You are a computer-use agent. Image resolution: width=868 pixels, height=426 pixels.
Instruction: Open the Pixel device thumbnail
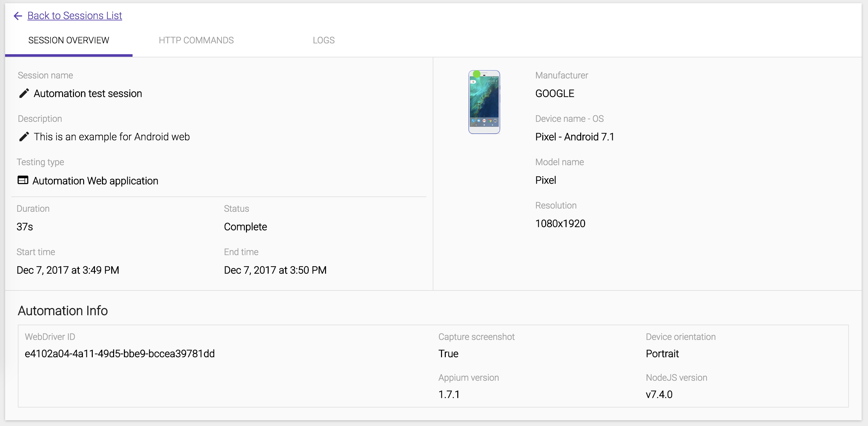[484, 102]
